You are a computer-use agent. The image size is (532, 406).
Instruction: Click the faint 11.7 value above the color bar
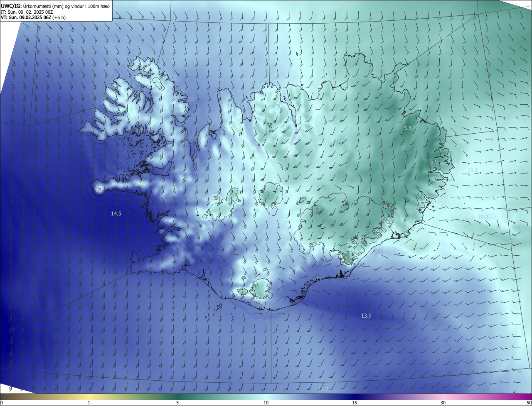(323, 389)
